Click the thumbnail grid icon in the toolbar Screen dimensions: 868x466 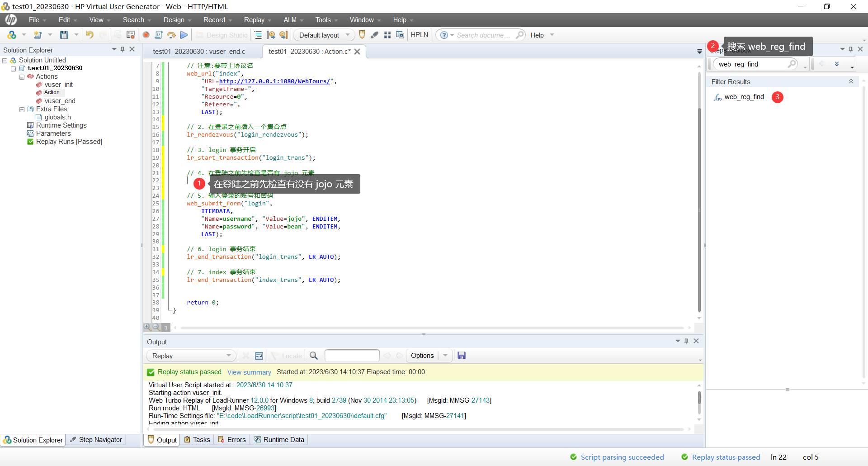[387, 35]
